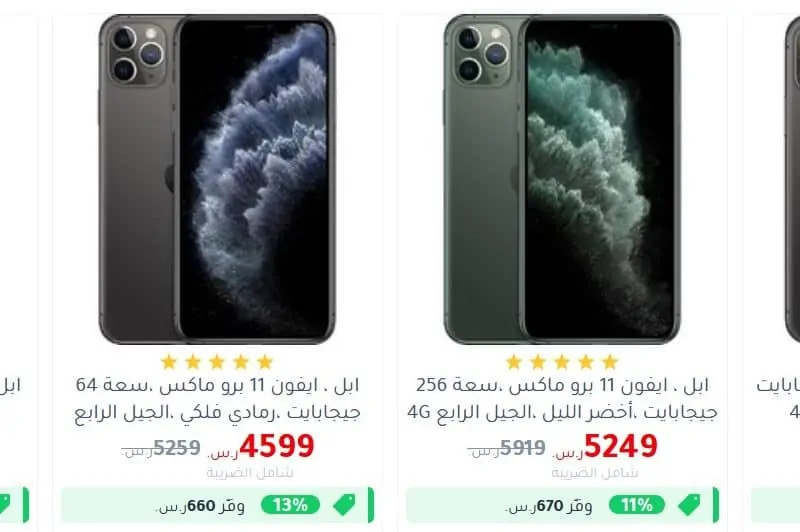The image size is (800, 532).
Task: Click the five-star rating of the 64 GB iPhone
Action: point(217,362)
